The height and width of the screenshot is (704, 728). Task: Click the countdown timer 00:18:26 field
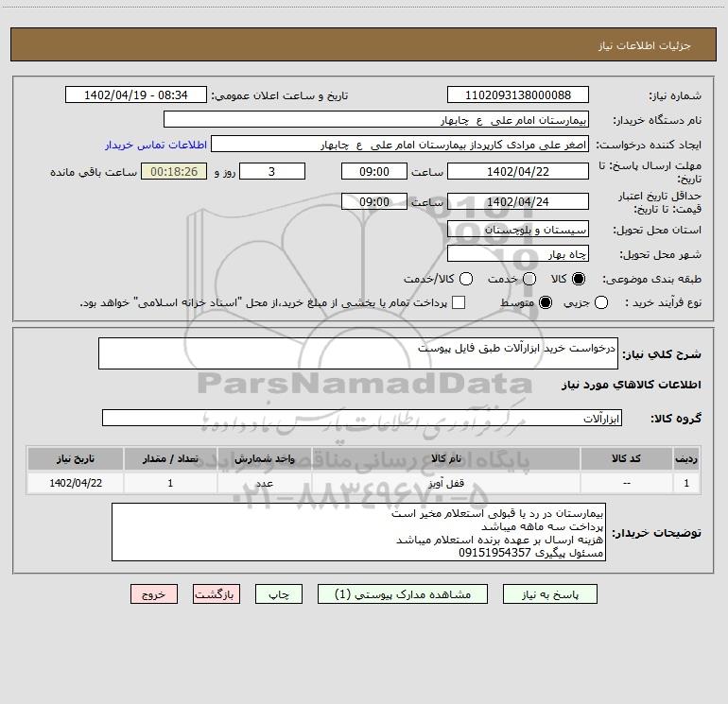point(174,171)
